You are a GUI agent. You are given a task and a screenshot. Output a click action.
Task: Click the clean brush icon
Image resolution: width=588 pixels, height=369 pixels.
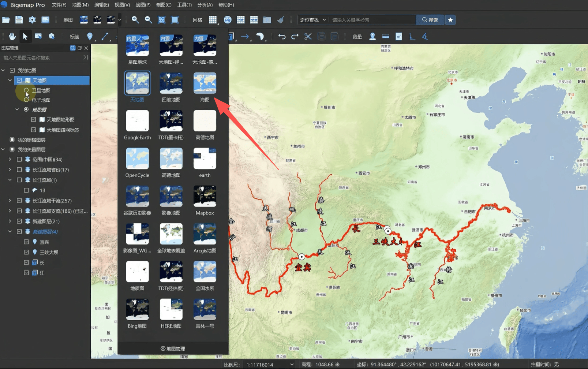[x=280, y=20]
